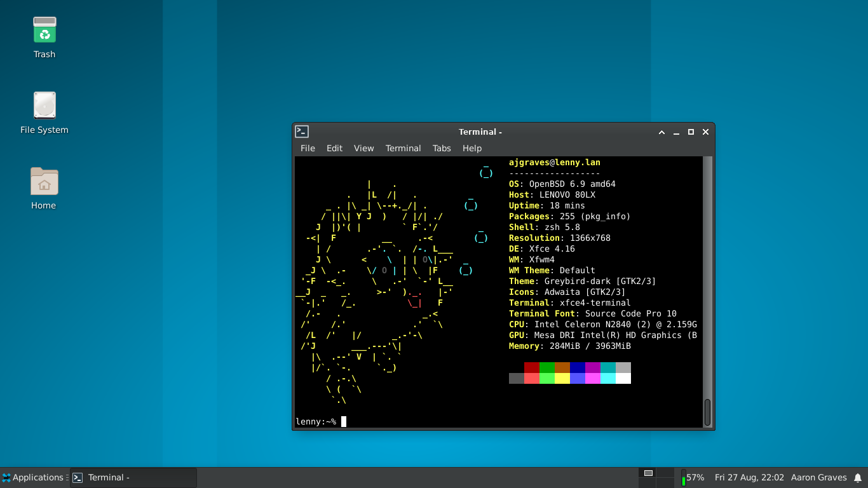Roll up the Terminal window with the up-arrow button
This screenshot has height=488, width=868.
[x=661, y=132]
